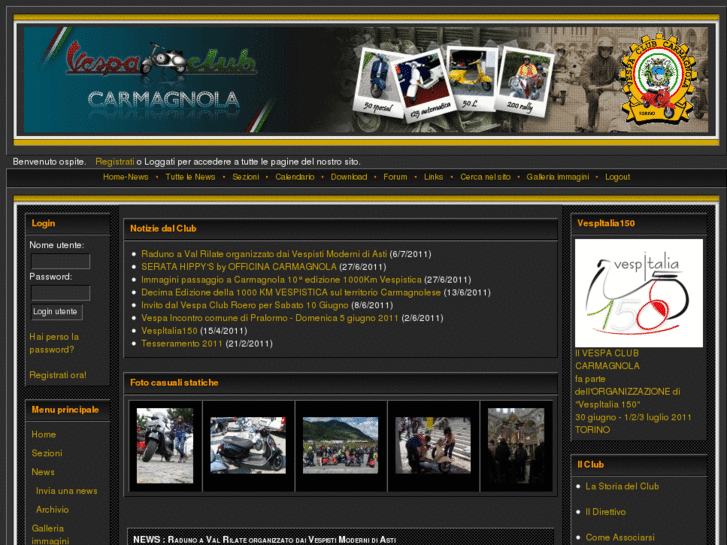Open Links in the top navigation
The image size is (727, 545).
coord(433,177)
